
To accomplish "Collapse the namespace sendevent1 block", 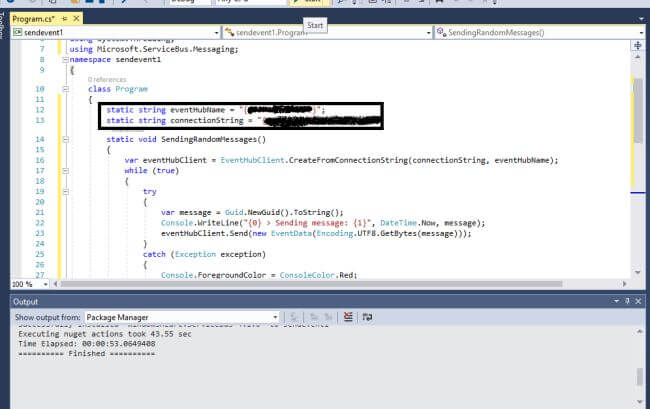I will tap(65, 60).
